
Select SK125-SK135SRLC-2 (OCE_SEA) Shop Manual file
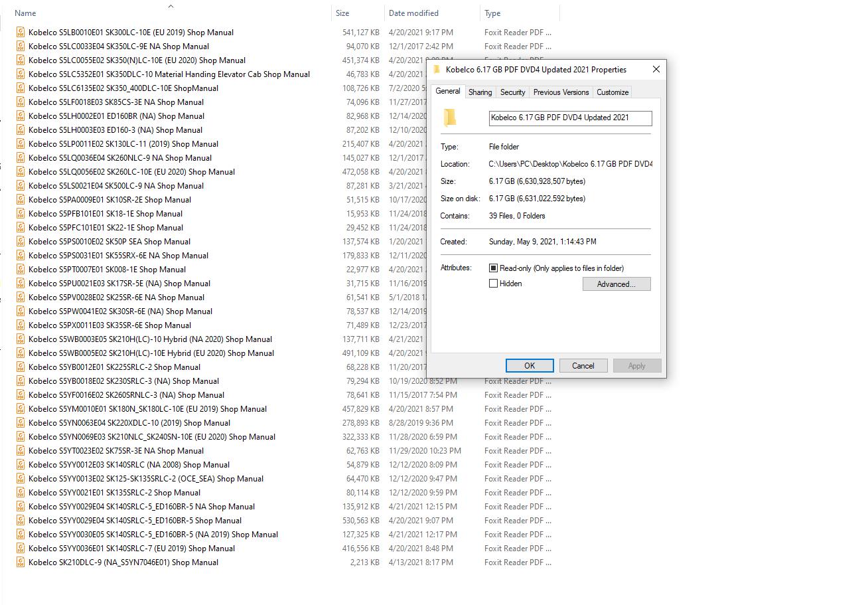point(146,478)
